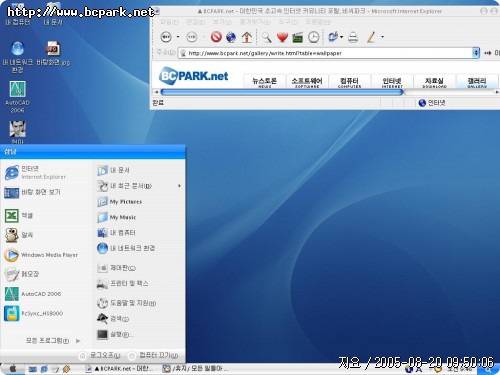This screenshot has height=375, width=500.
Task: Switch to the 뉴스토론 NEWS tab
Action: pos(265,82)
